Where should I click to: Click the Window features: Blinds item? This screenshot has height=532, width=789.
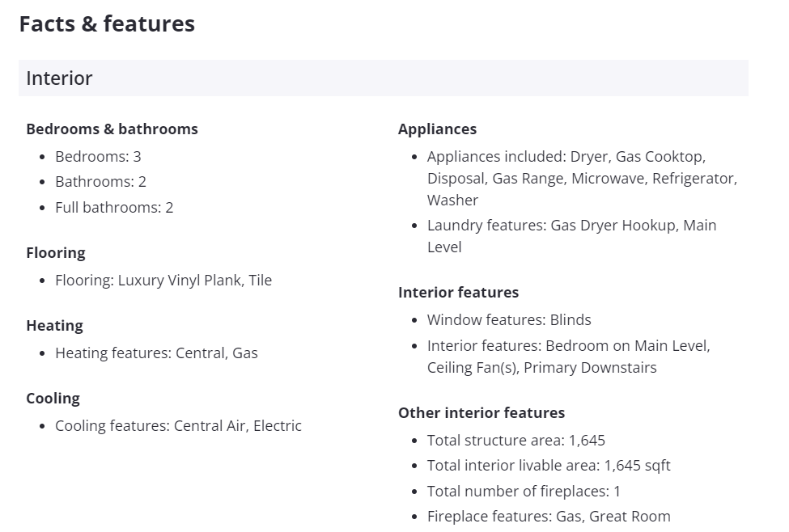pyautogui.click(x=509, y=320)
